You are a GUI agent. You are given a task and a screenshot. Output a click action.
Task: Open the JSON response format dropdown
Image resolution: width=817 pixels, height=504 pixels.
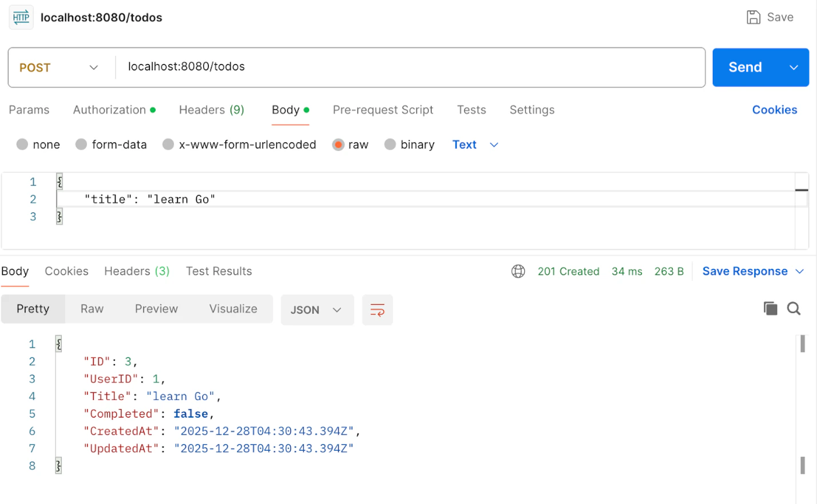316,310
